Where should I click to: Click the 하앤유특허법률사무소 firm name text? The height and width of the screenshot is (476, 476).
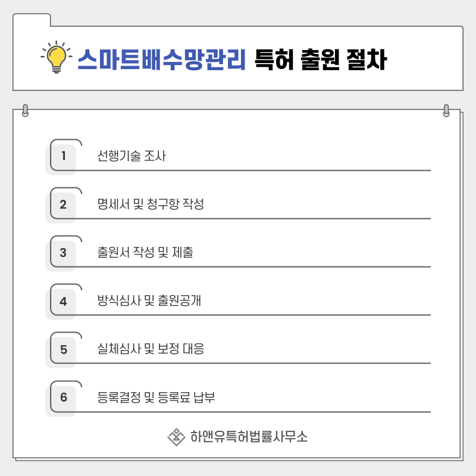249,437
